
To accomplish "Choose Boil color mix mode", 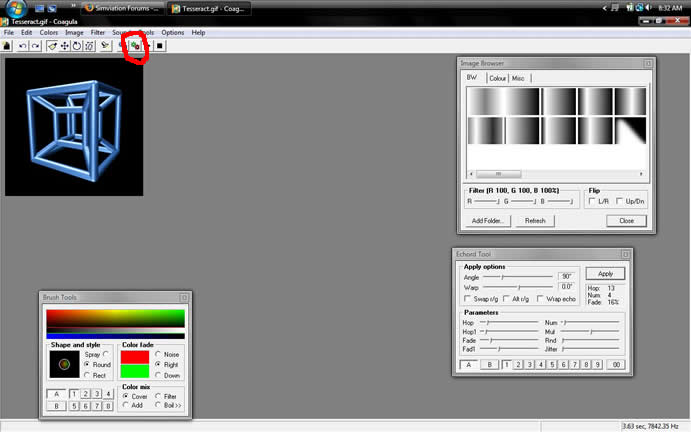I will point(158,405).
